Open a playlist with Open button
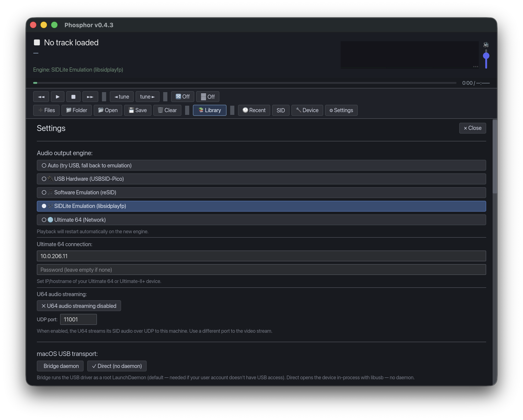 click(x=108, y=110)
